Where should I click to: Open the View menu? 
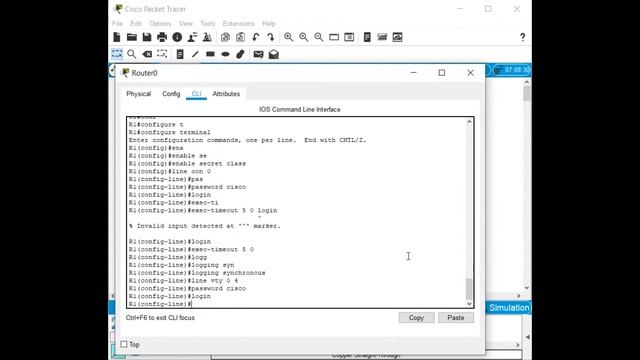186,23
